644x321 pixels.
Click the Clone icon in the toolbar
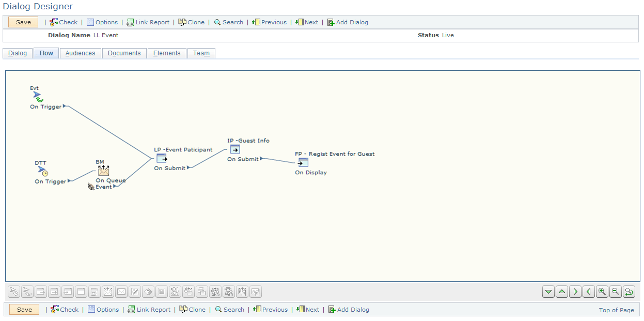pyautogui.click(x=182, y=22)
